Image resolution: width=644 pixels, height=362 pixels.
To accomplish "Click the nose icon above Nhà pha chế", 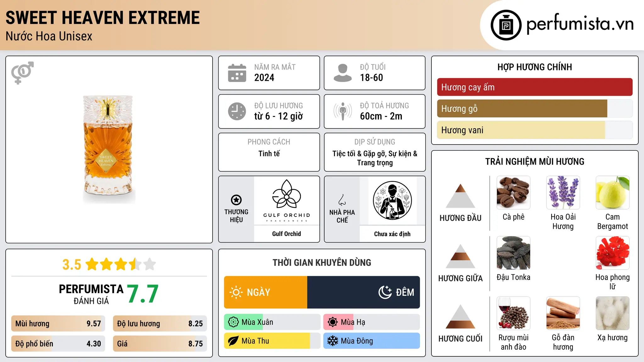I will (342, 200).
